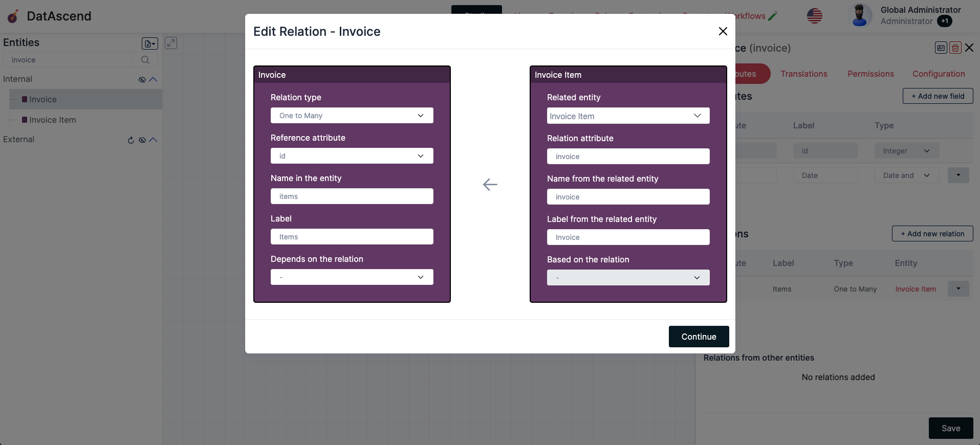This screenshot has width=980, height=445.
Task: Click the left arrow between relation panels
Action: coord(490,184)
